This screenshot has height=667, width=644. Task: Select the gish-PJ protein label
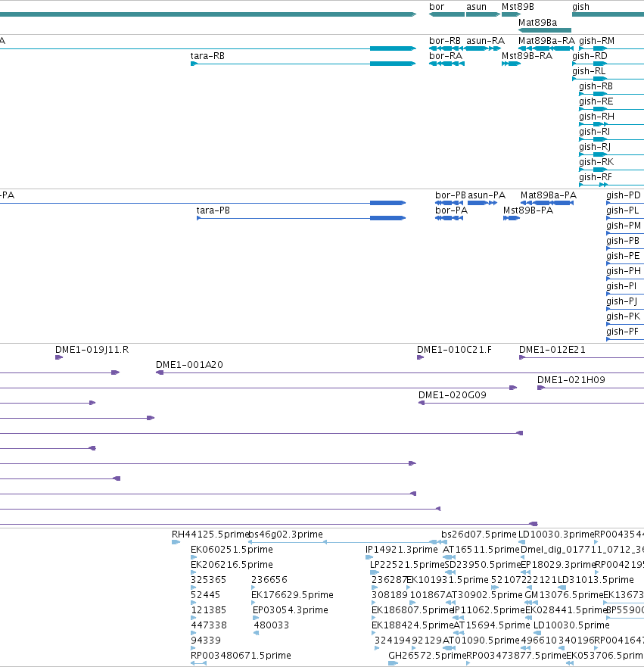[622, 301]
